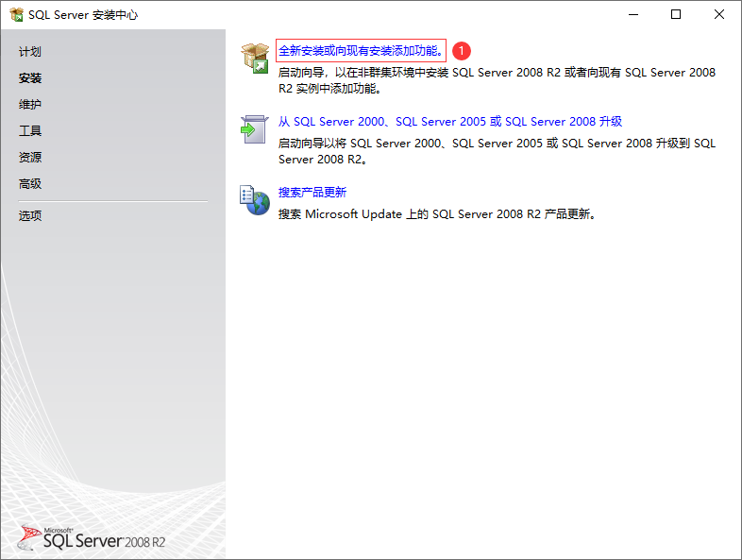This screenshot has width=742, height=560.
Task: Open 全新安装或向现有安装添加功能 link
Action: pyautogui.click(x=361, y=51)
